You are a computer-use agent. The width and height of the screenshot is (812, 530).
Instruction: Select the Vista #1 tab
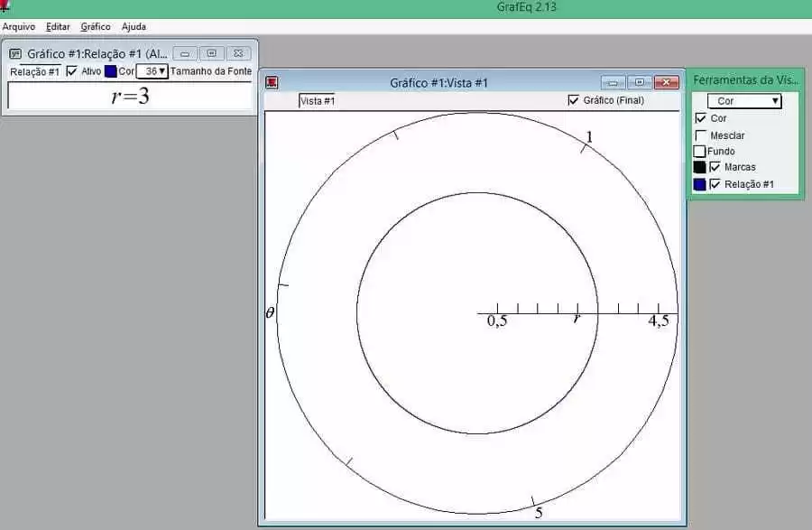tap(317, 101)
